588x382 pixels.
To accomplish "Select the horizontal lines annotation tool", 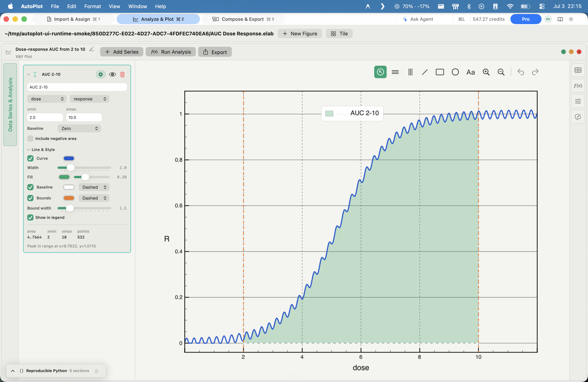I will point(395,72).
